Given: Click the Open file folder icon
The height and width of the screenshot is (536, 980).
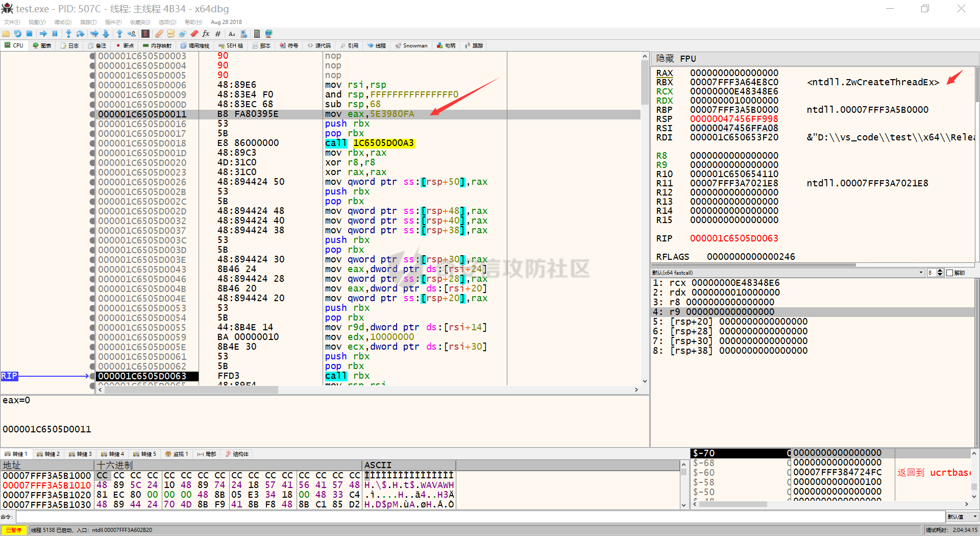Looking at the screenshot, I should point(6,34).
